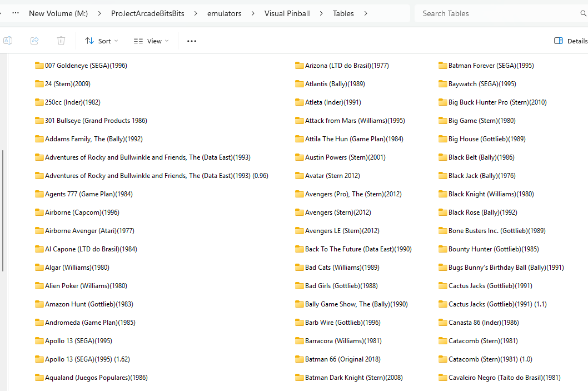Select Airborne Avenger (Atari)(1977) name
Screen dimensions: 588x391
coord(89,231)
